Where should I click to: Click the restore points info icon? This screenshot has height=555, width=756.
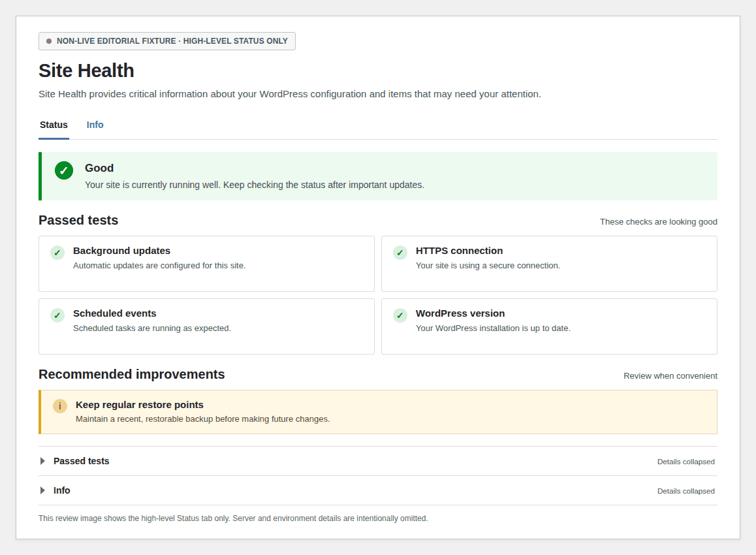[60, 406]
